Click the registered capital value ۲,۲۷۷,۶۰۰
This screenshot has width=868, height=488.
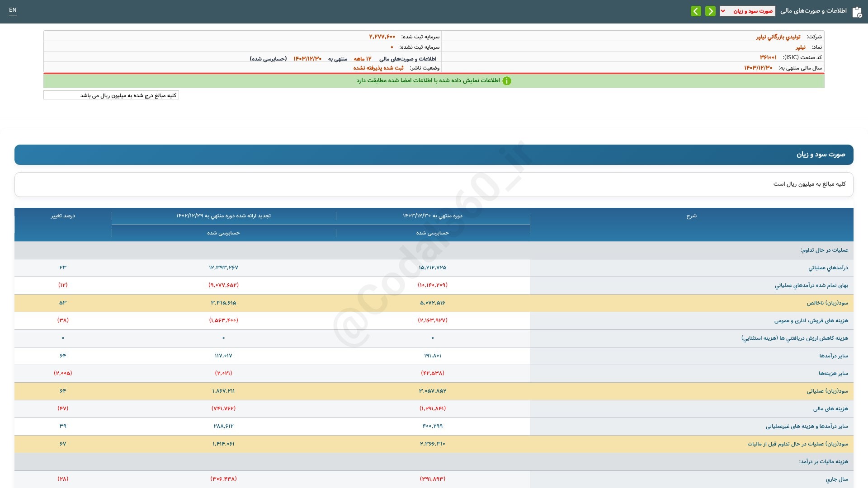[x=382, y=37]
